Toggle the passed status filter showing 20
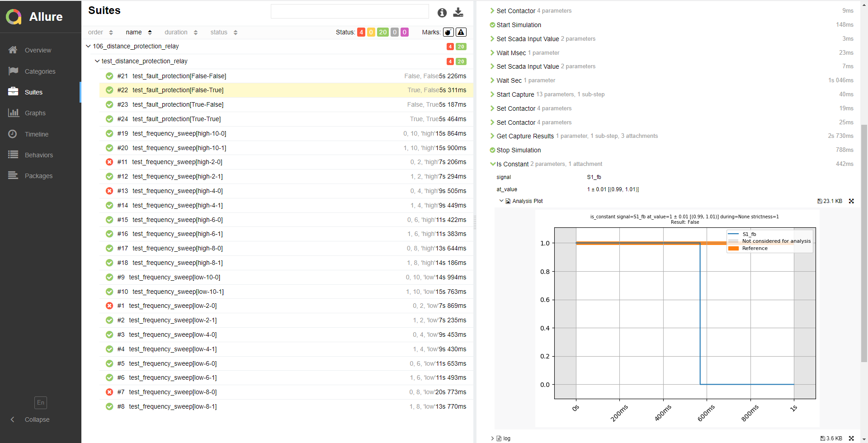This screenshot has width=868, height=443. tap(382, 32)
